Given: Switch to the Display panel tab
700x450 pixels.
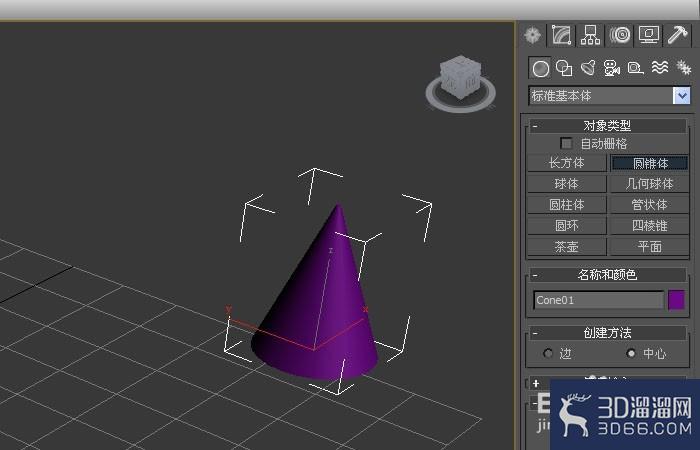Looking at the screenshot, I should pos(649,35).
